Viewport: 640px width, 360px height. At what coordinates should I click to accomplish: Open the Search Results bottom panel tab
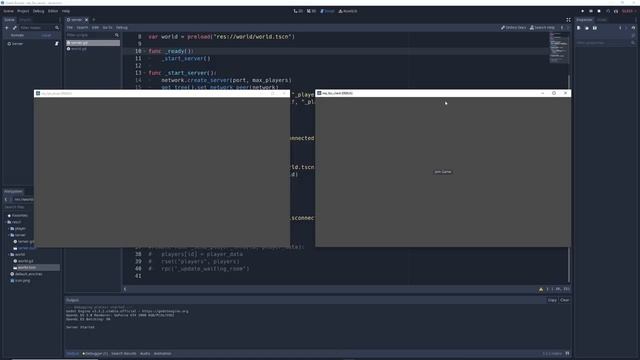click(124, 353)
